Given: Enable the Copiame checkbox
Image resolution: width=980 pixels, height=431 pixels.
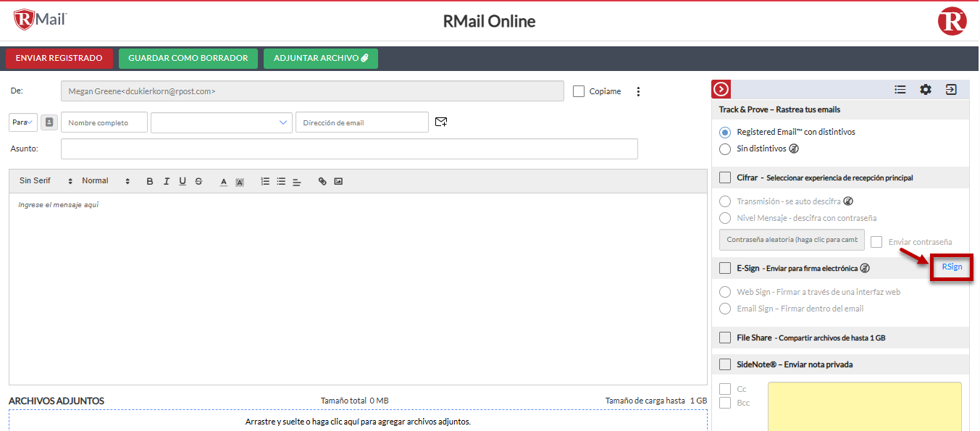Looking at the screenshot, I should (x=578, y=91).
